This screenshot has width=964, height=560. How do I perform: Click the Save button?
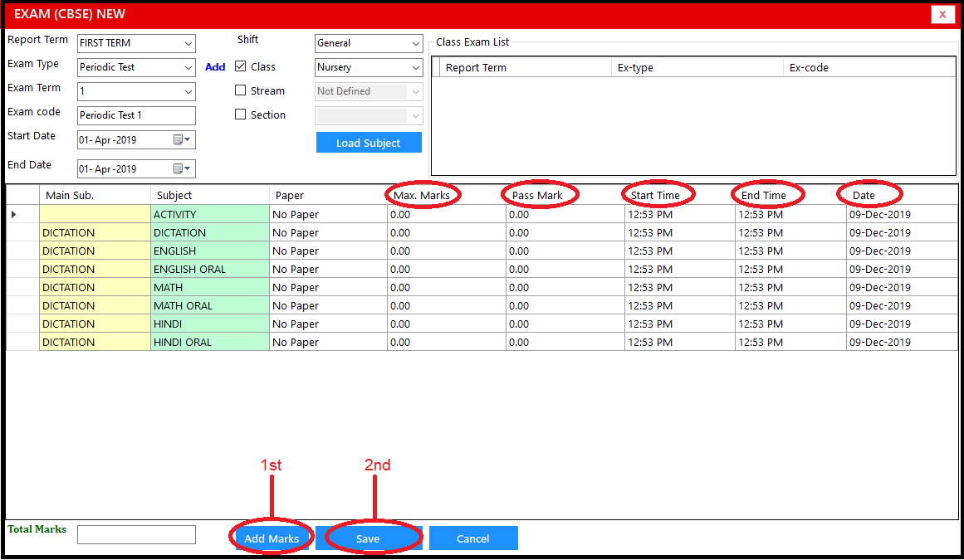369,538
